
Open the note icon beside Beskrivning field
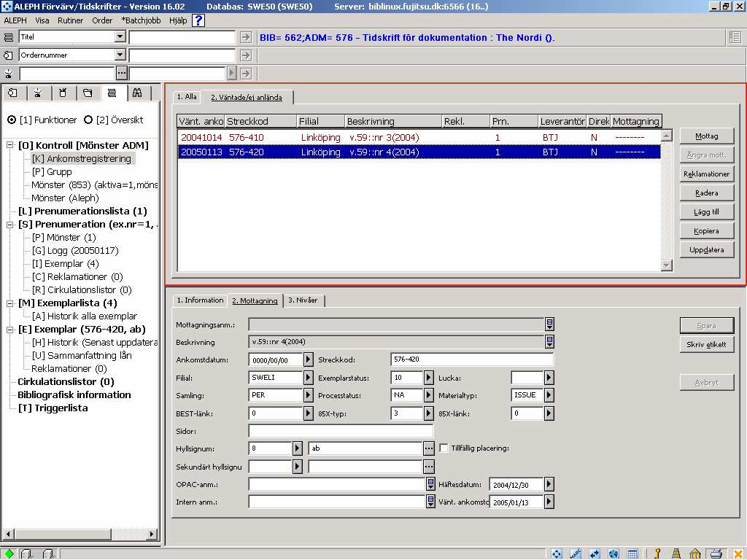[x=549, y=342]
